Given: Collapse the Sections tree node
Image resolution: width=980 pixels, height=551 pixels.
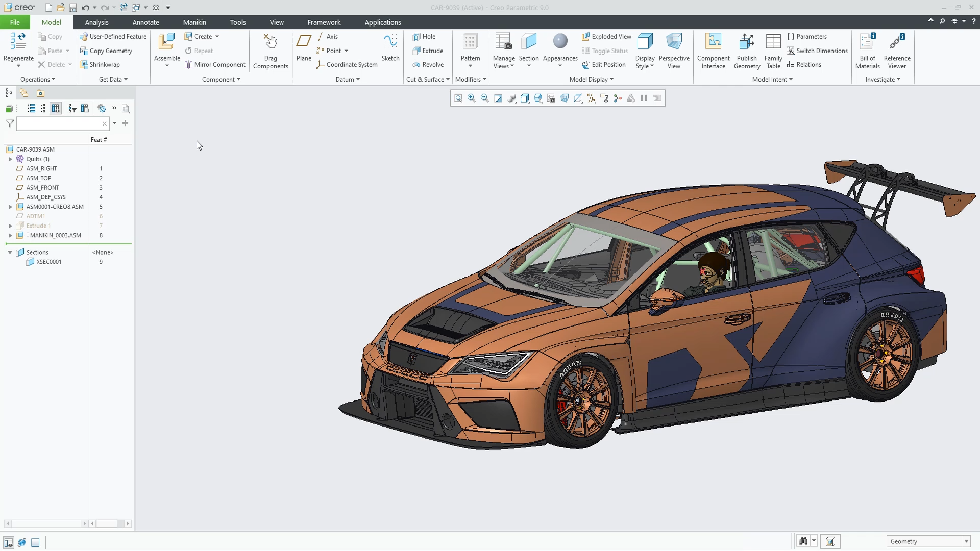Looking at the screenshot, I should 10,252.
